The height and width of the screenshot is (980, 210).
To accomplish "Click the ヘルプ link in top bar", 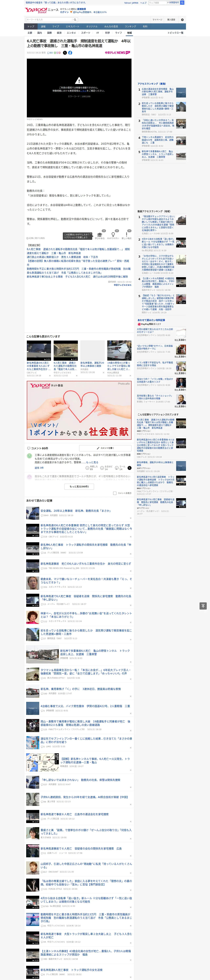I will (143, 3).
